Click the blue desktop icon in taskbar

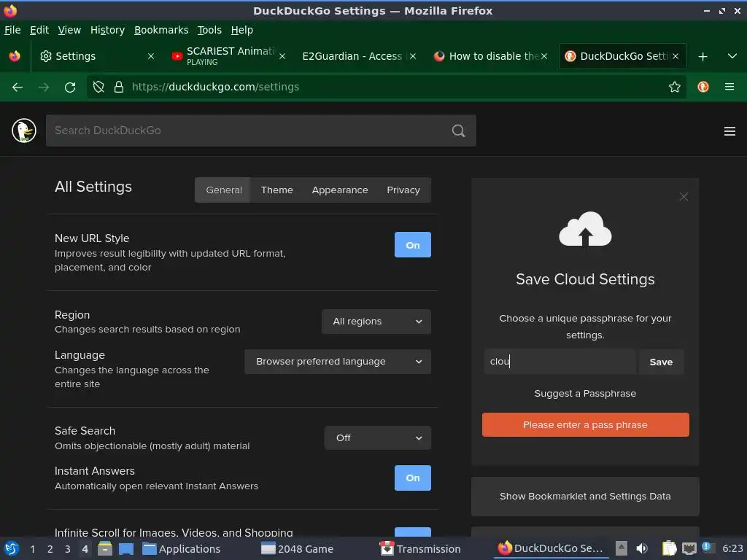pyautogui.click(x=126, y=548)
